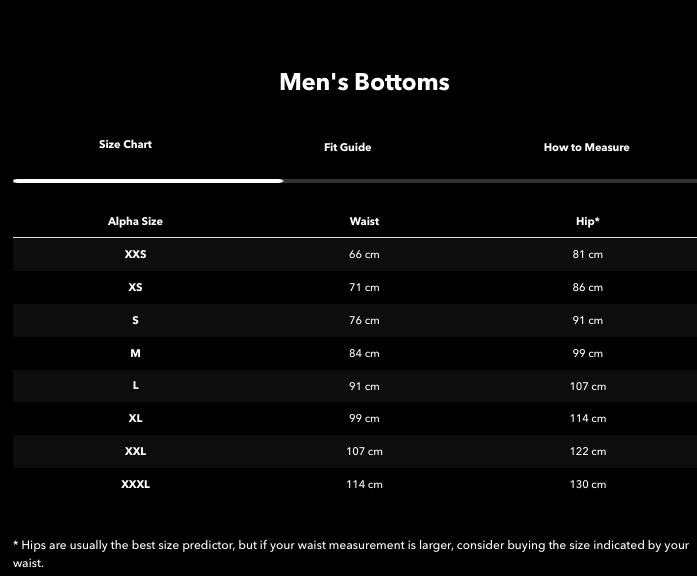Click the XL size label
The width and height of the screenshot is (697, 576).
(135, 418)
